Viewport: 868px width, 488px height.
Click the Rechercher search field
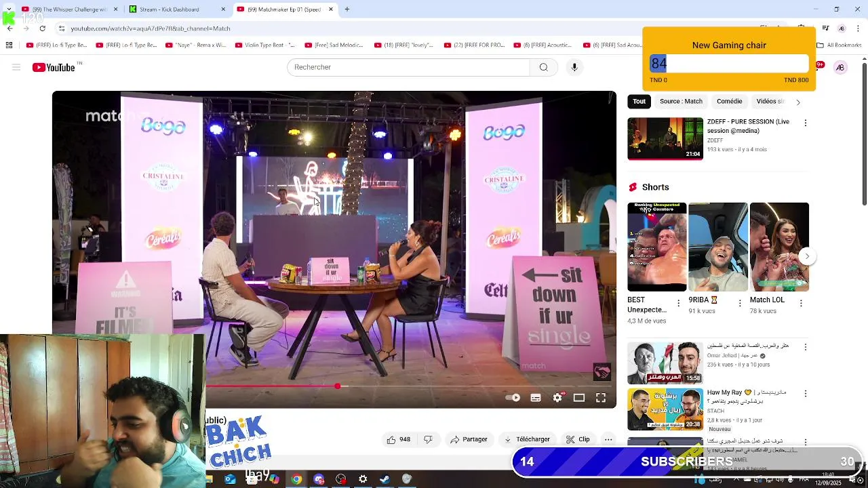click(408, 67)
